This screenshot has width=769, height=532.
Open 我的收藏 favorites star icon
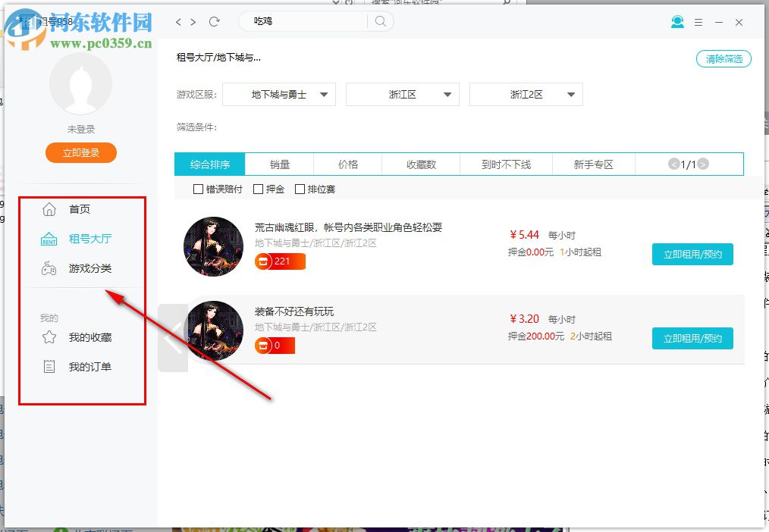49,336
